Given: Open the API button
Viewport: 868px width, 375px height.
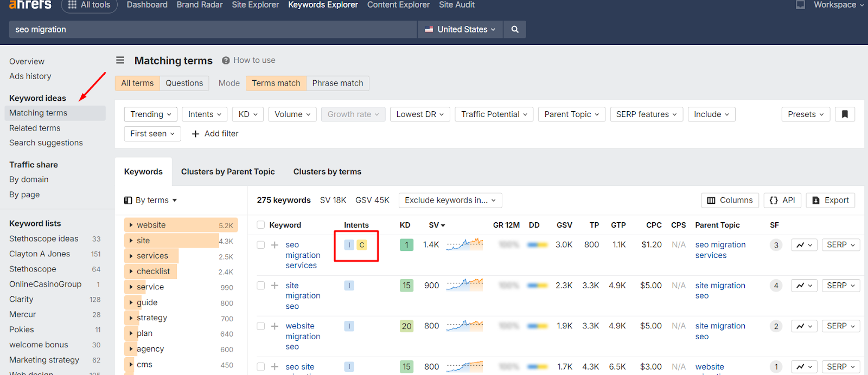Looking at the screenshot, I should (782, 201).
